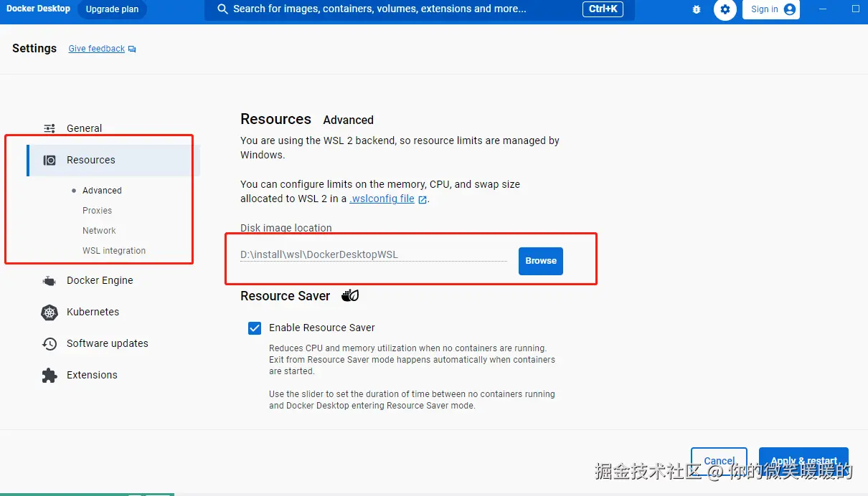
Task: Click the search bar for images and containers
Action: pyautogui.click(x=420, y=9)
